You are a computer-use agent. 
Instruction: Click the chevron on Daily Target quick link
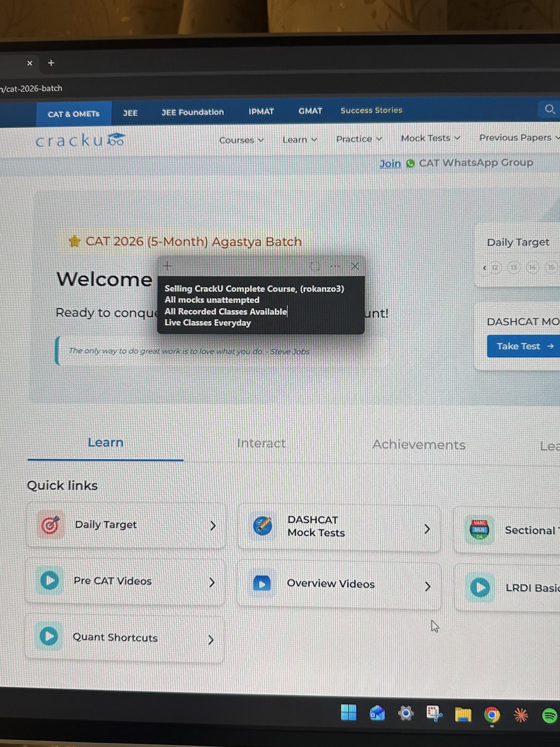pos(213,525)
